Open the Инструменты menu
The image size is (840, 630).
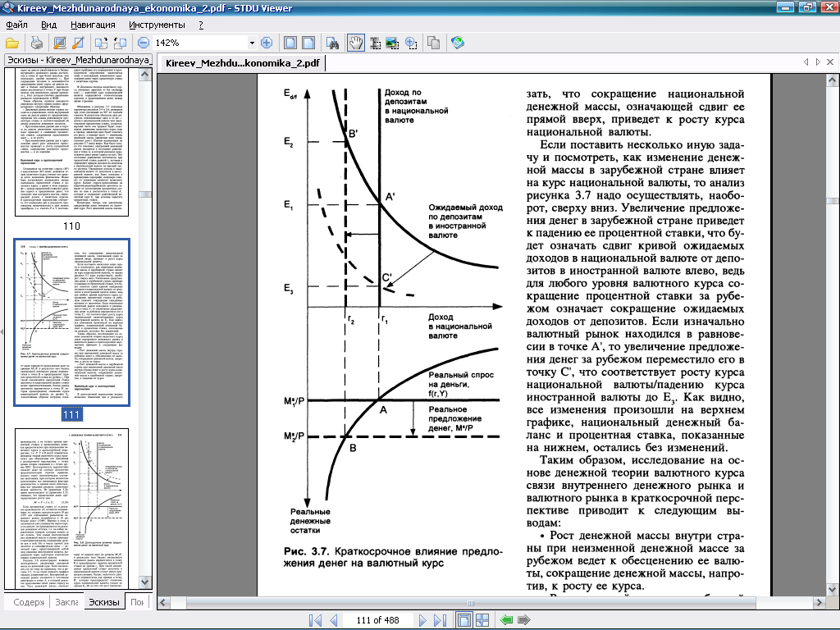coord(157,25)
